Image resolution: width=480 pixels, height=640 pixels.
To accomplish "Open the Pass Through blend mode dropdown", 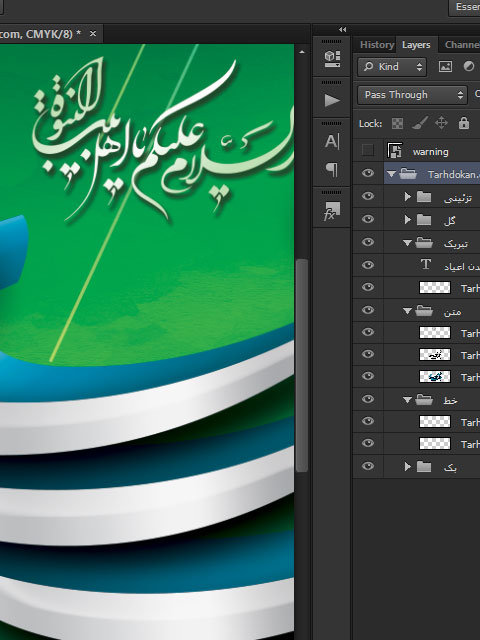I will coord(412,95).
